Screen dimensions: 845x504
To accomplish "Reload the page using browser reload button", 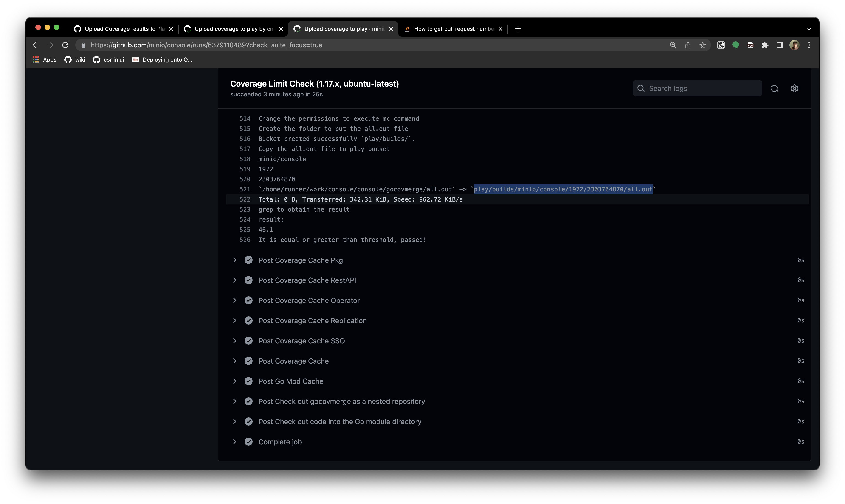I will (x=65, y=45).
